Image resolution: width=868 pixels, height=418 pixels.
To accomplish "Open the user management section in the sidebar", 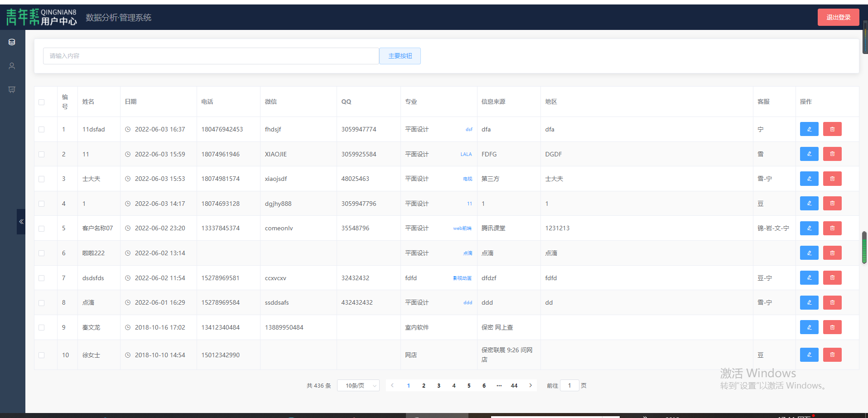I will point(11,66).
